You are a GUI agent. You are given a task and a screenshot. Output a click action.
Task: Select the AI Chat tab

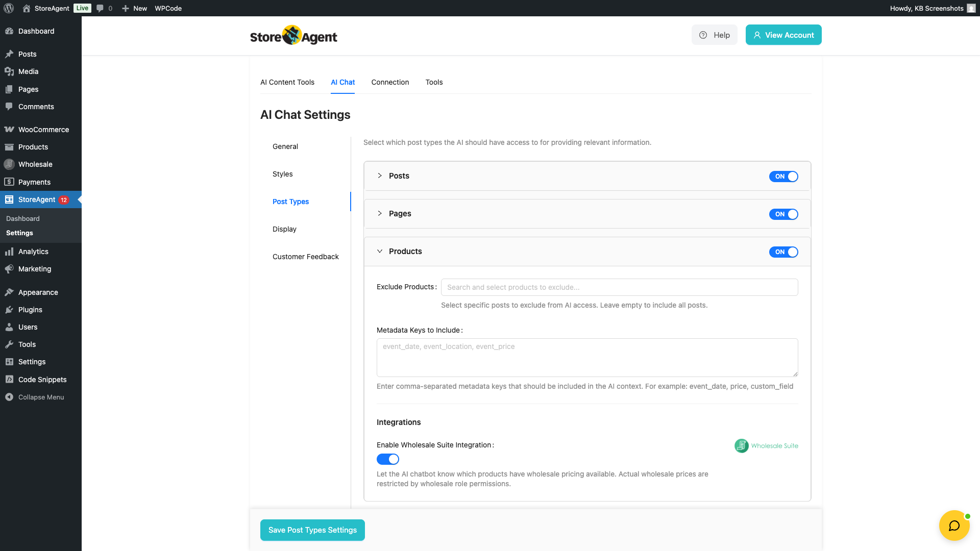coord(342,82)
